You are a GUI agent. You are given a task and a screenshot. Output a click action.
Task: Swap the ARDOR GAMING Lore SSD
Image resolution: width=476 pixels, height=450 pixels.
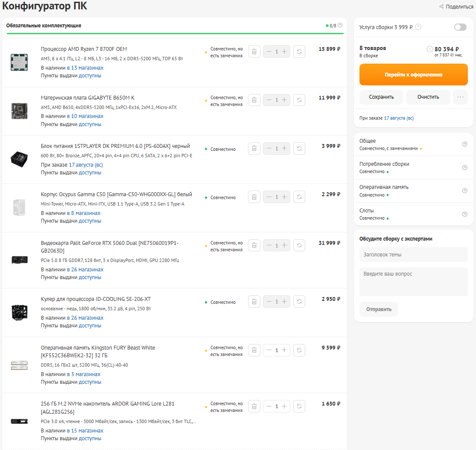point(299,406)
